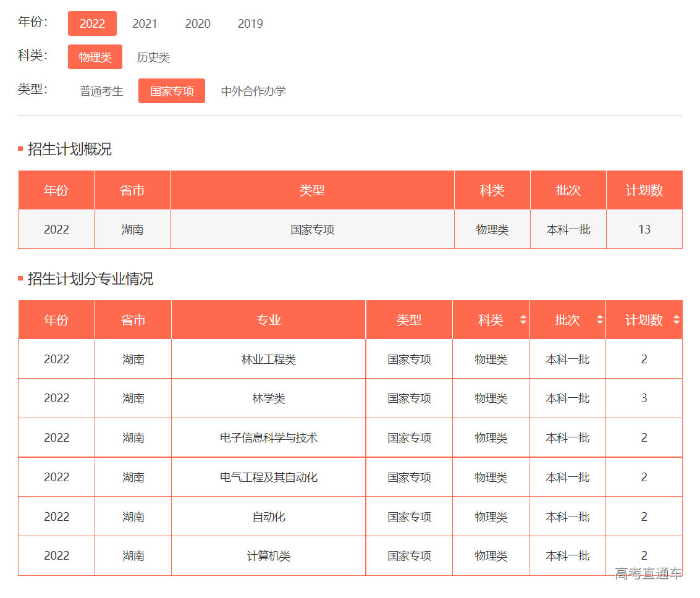Select the 2019 year filter
The image size is (700, 598).
click(x=250, y=23)
